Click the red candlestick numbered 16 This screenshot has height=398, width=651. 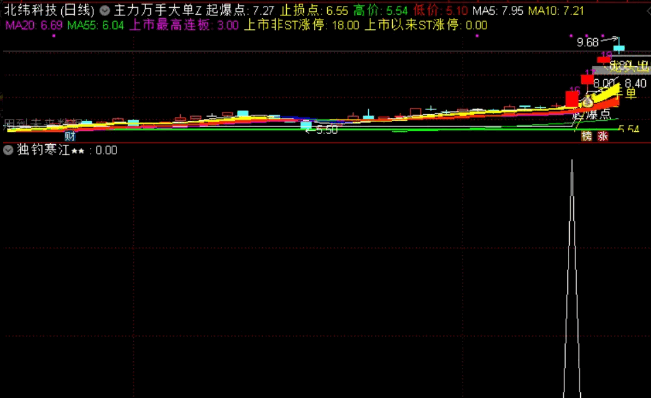[572, 99]
